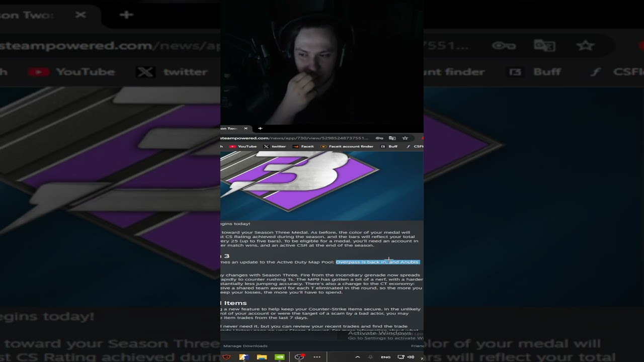Open the Buff bookmark

pos(389,146)
